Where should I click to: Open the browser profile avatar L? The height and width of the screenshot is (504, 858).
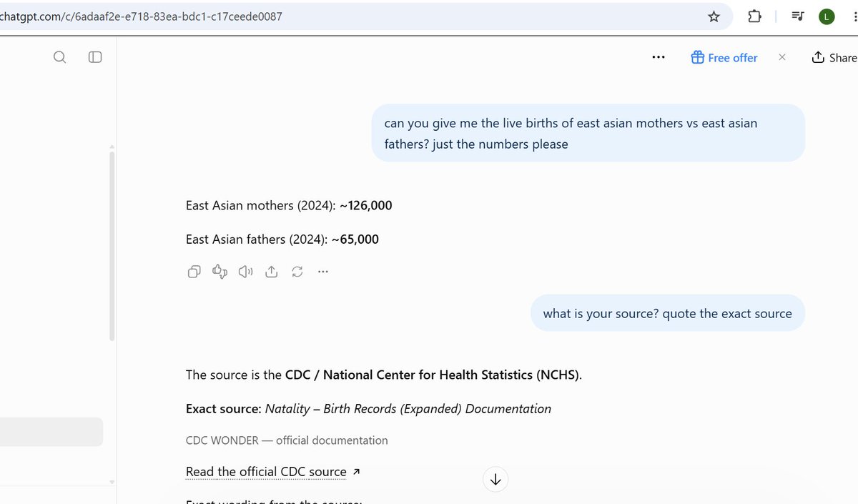(x=827, y=16)
